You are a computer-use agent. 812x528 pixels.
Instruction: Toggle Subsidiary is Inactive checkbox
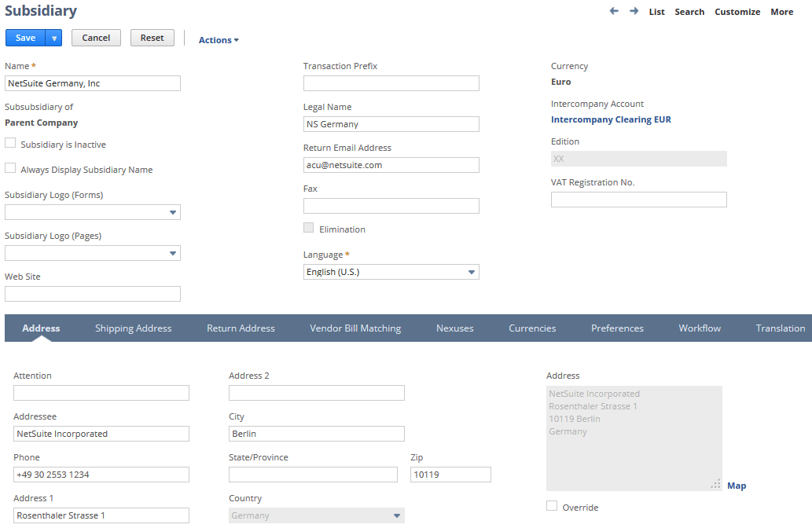click(x=10, y=143)
